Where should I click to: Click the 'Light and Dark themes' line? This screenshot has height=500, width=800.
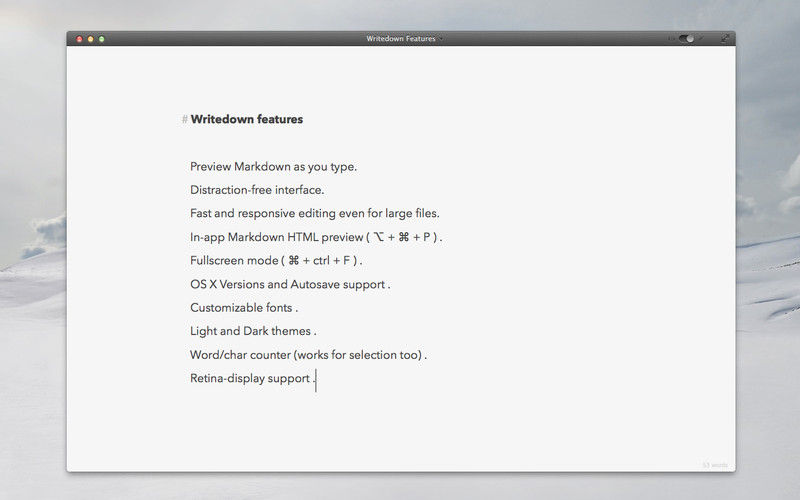coord(253,331)
